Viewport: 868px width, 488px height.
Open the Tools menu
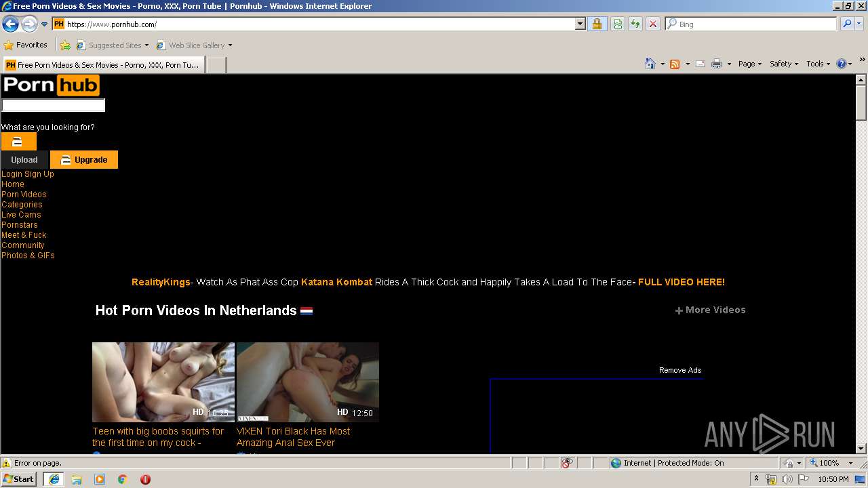[x=818, y=64]
